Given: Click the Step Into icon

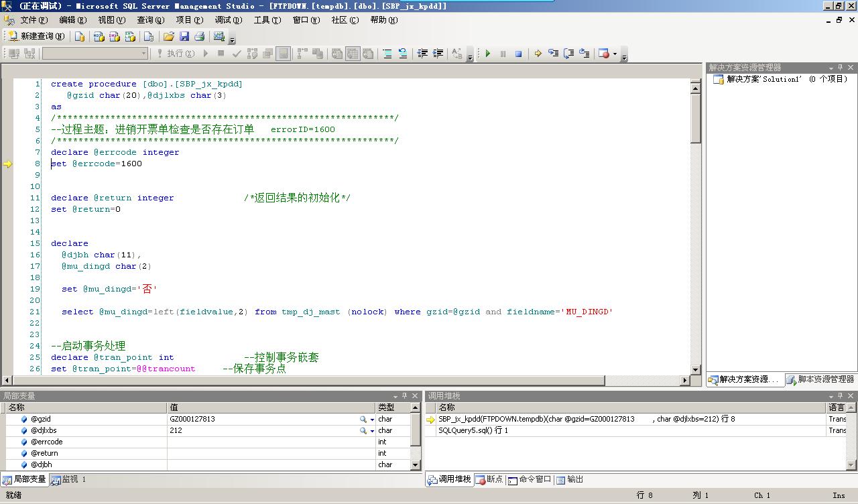Looking at the screenshot, I should coord(553,54).
